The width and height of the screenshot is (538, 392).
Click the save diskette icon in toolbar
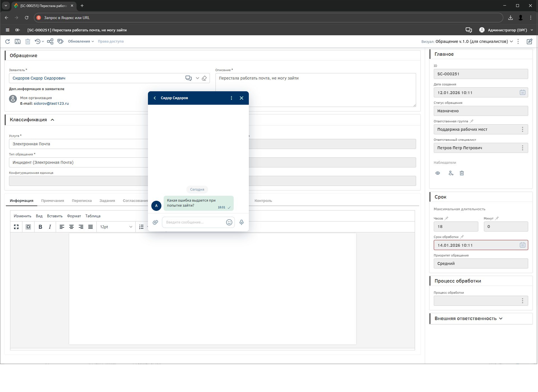18,41
